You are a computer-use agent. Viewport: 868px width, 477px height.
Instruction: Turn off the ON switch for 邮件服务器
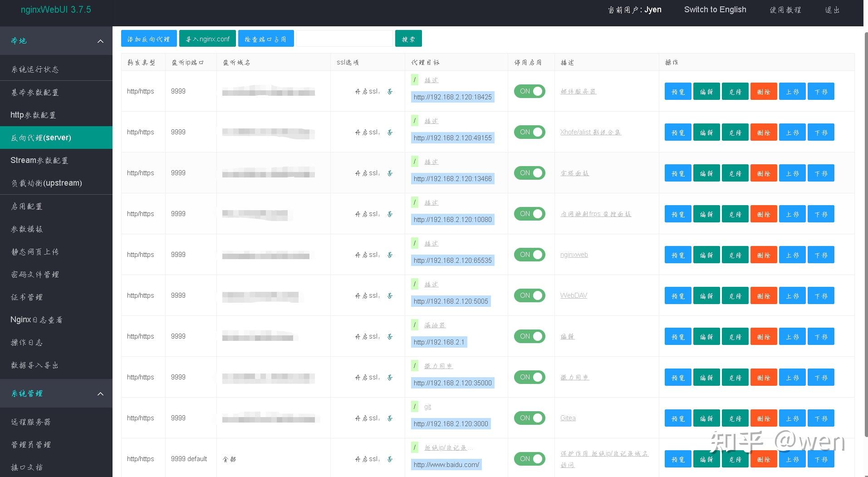click(x=529, y=91)
